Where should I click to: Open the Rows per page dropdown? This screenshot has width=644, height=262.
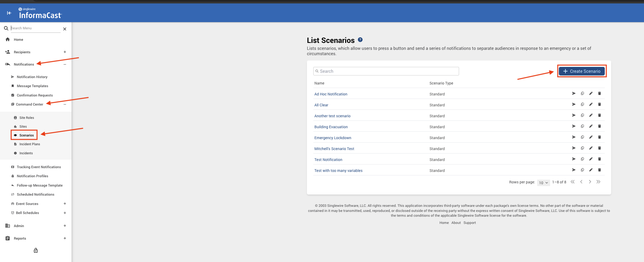point(543,183)
